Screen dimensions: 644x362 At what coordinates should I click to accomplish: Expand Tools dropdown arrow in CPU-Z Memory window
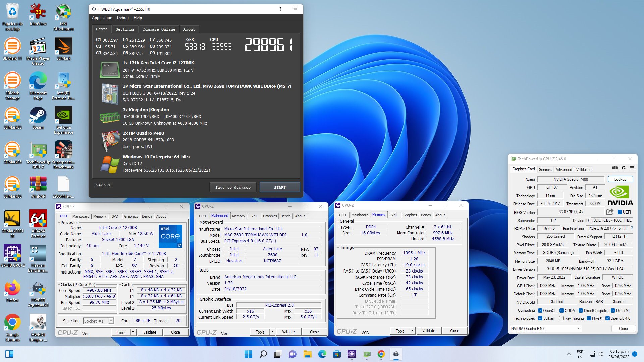[412, 331]
